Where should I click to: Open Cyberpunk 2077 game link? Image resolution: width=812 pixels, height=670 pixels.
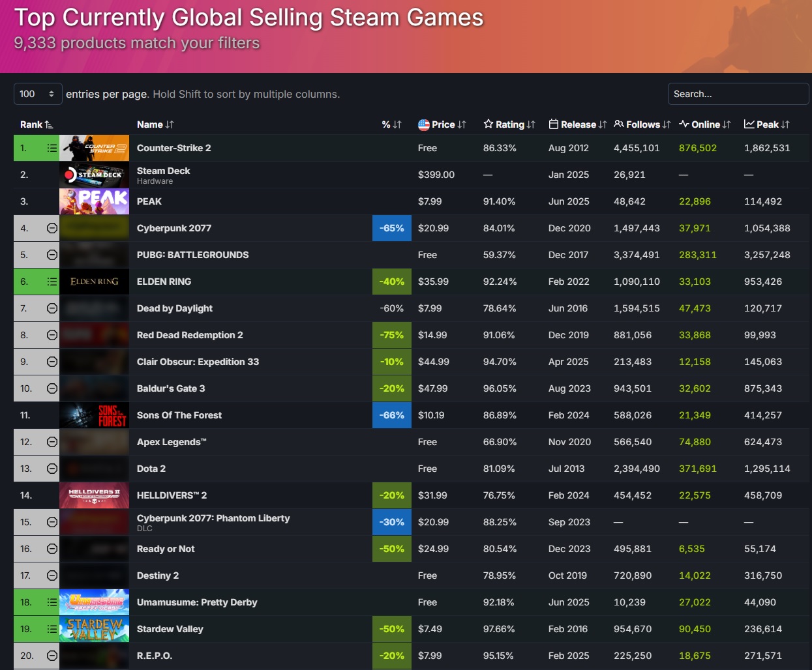[x=174, y=228]
